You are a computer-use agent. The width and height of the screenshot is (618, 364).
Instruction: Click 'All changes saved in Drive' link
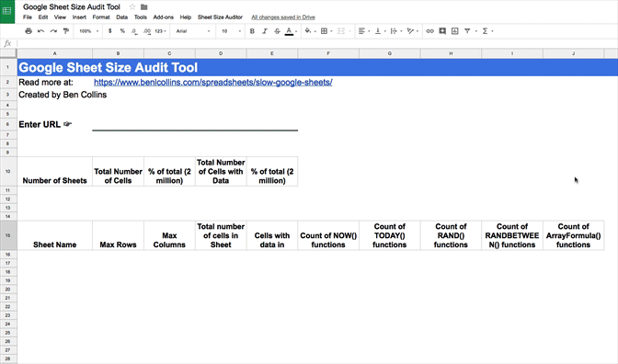283,17
